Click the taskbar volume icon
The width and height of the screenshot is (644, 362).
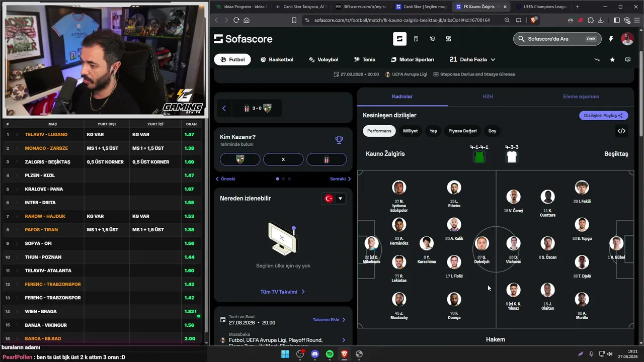coord(610,354)
